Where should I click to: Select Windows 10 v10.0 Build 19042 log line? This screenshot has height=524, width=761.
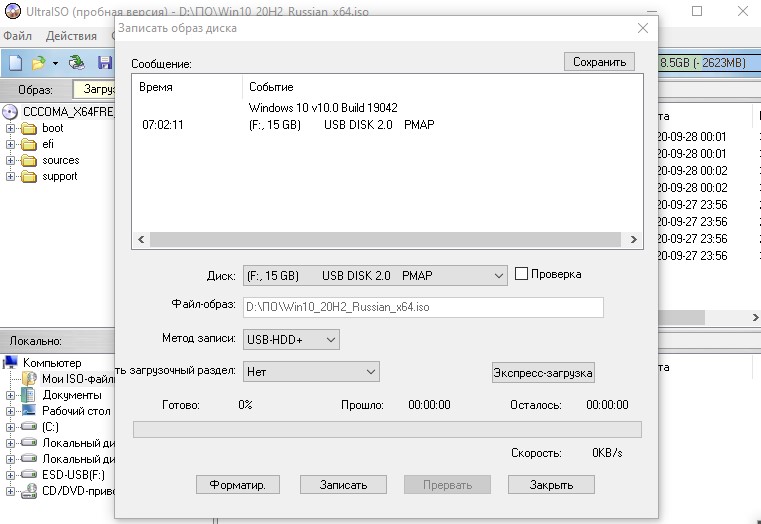tap(323, 107)
